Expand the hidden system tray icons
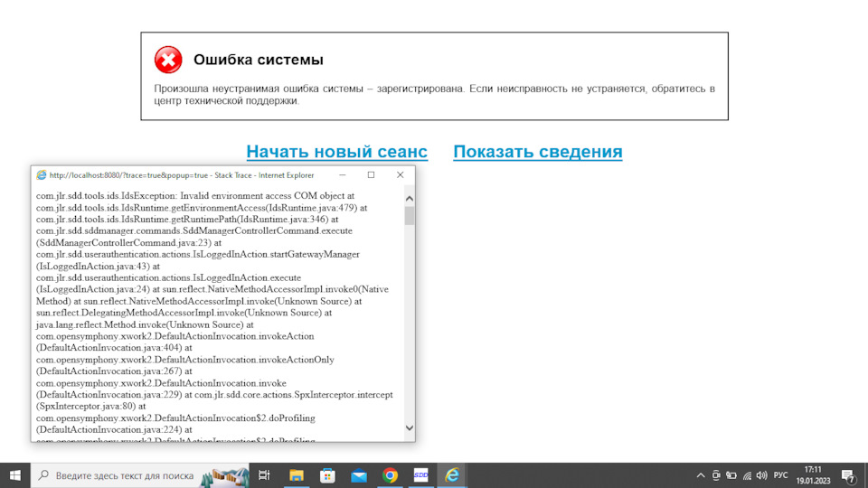 700,475
